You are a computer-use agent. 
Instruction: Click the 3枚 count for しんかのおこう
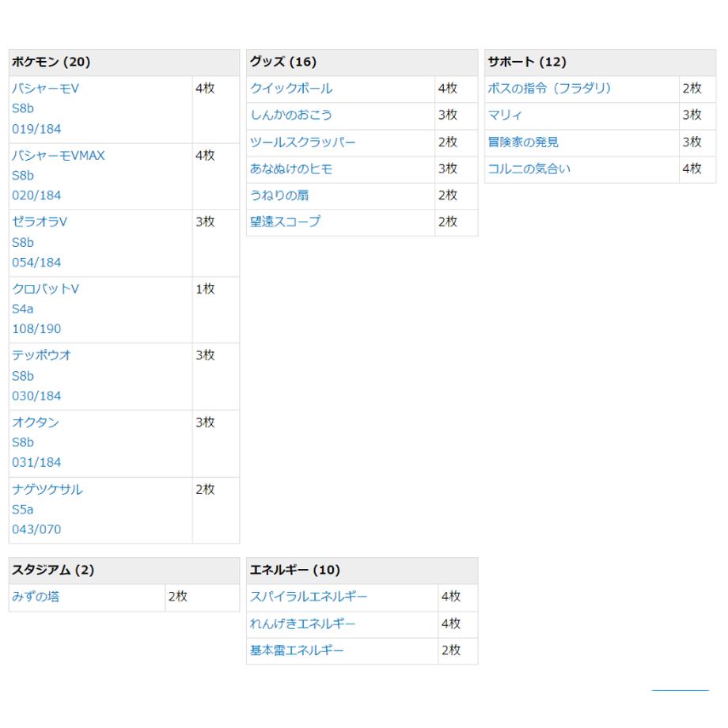pos(448,115)
